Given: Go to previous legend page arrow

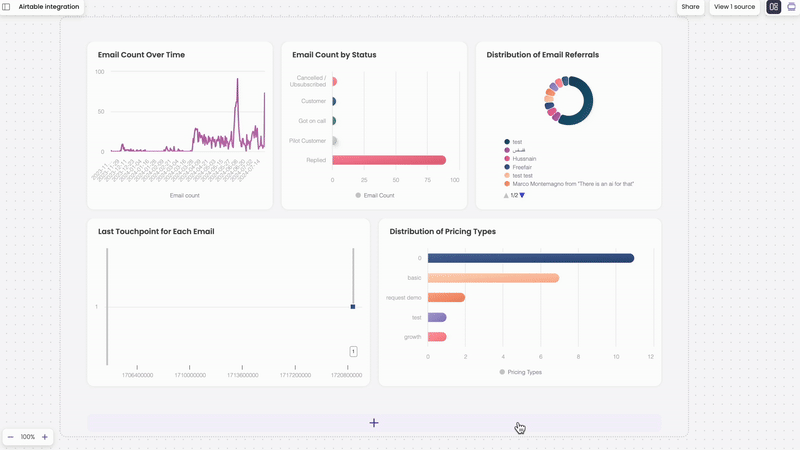Looking at the screenshot, I should (506, 195).
